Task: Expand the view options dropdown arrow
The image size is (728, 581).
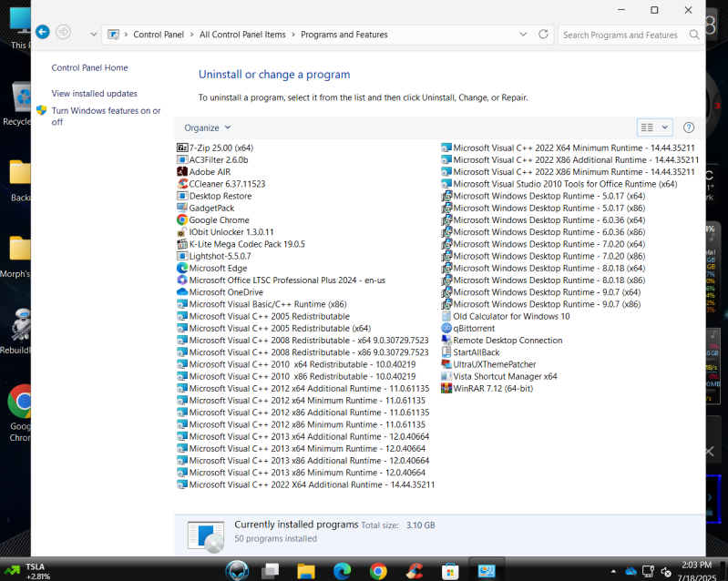Action: pos(664,127)
